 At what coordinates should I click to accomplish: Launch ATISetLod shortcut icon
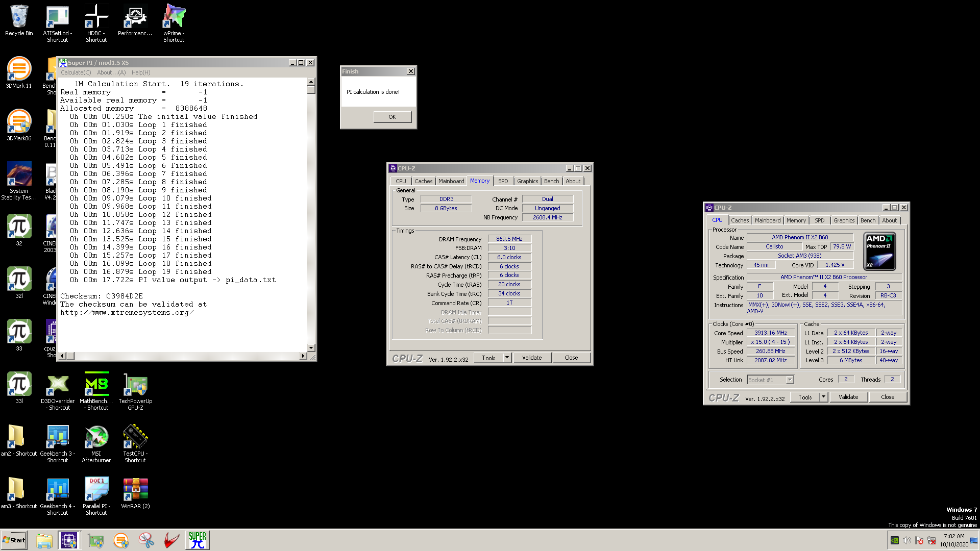coord(57,23)
